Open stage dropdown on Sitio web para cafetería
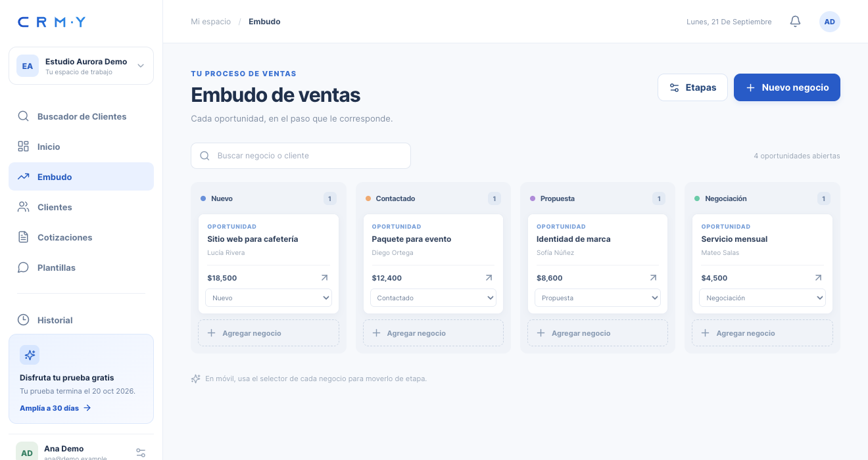Image resolution: width=868 pixels, height=460 pixels. click(x=268, y=298)
